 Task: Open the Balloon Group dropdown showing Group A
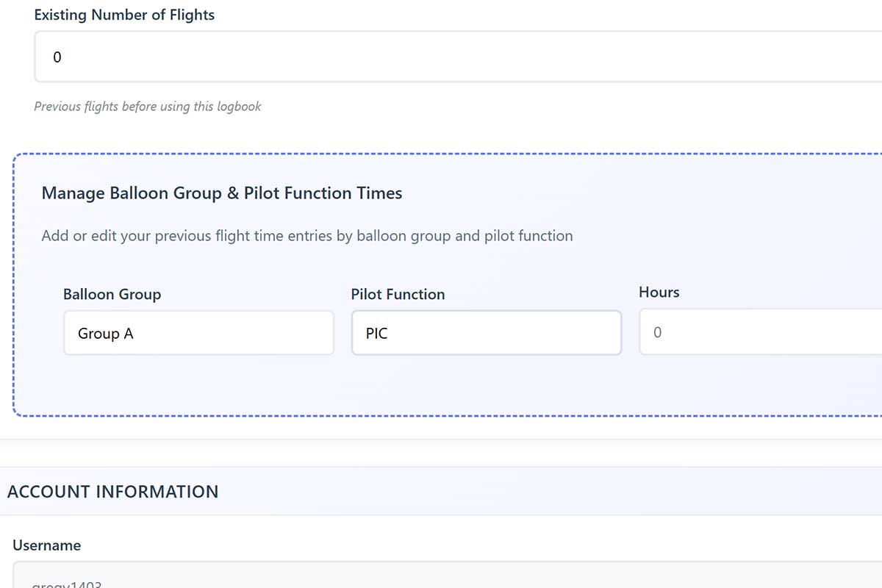(x=198, y=333)
